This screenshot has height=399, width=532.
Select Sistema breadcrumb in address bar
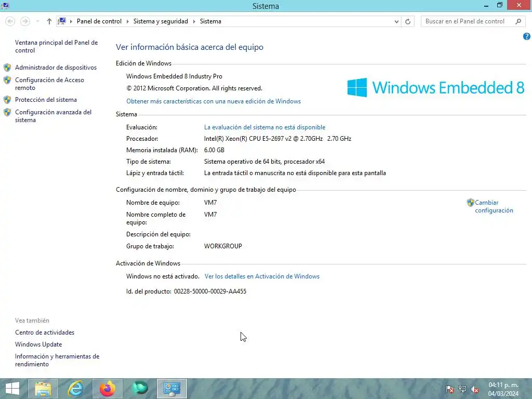(210, 21)
